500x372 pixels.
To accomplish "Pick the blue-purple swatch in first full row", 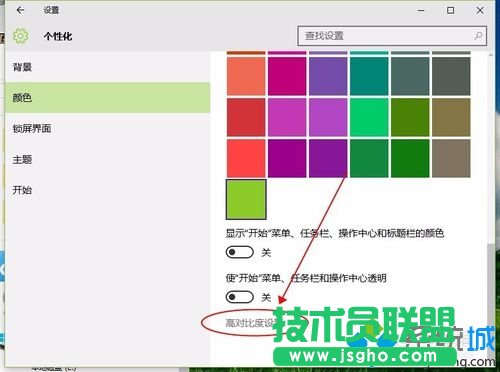I will [328, 76].
